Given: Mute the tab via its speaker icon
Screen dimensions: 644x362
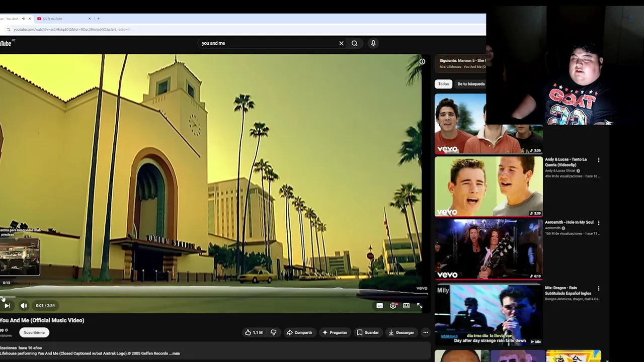Looking at the screenshot, I should (x=23, y=19).
